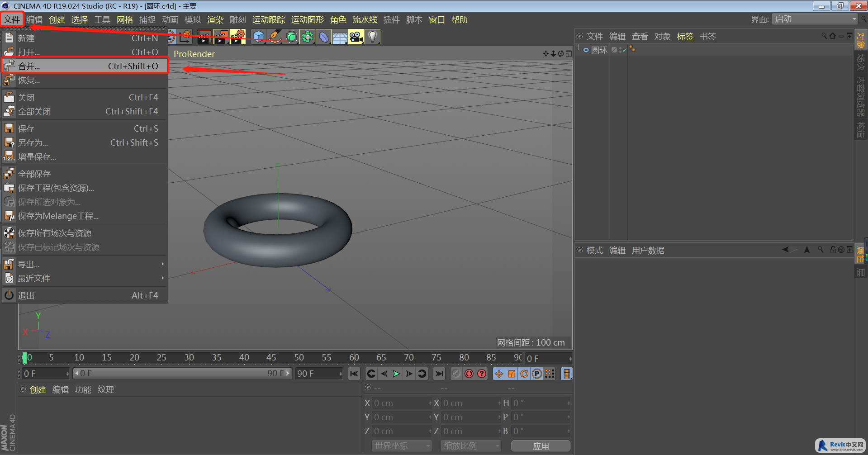Expand the 最近文件 submenu arrow
The height and width of the screenshot is (455, 868).
coord(162,278)
